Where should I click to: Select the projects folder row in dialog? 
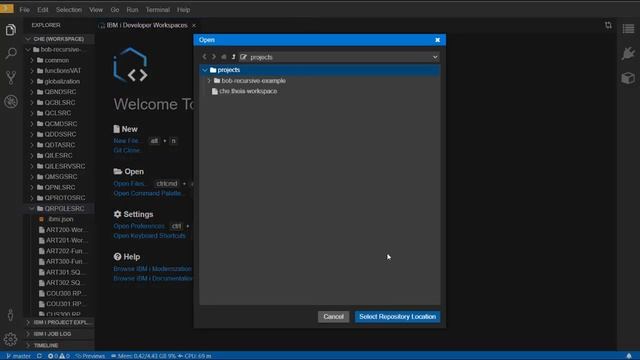coord(320,70)
